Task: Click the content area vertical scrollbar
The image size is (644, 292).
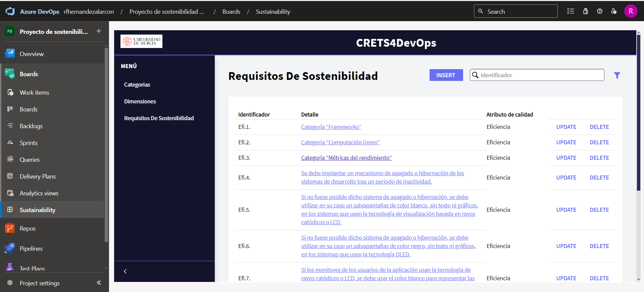Action: (638, 113)
